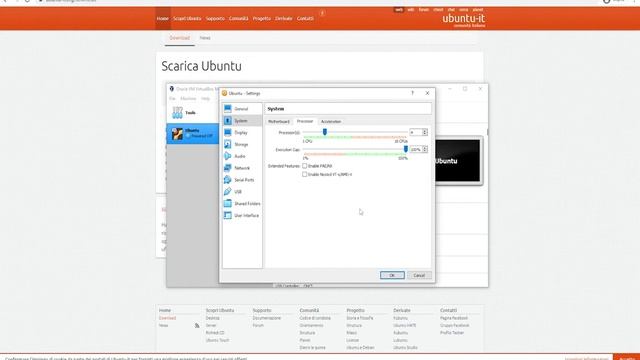Click Documentazione link in footer
Screen dimensions: 640x360
(267, 318)
